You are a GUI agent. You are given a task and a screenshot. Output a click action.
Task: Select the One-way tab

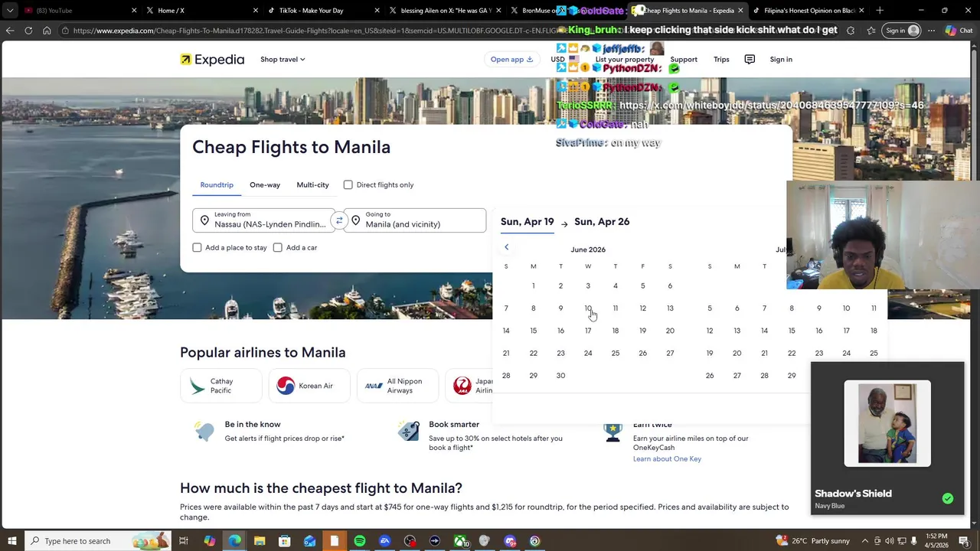265,184
